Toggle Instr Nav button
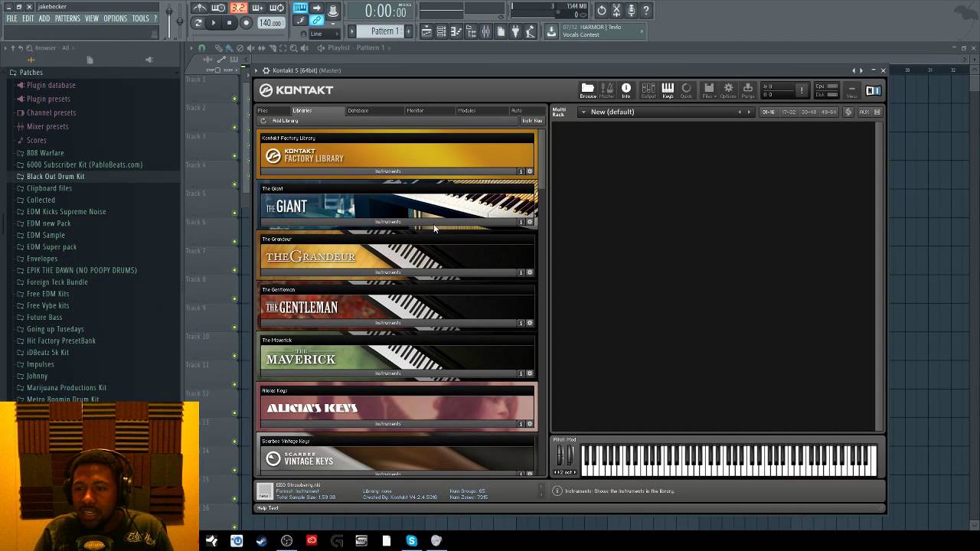 (x=532, y=121)
